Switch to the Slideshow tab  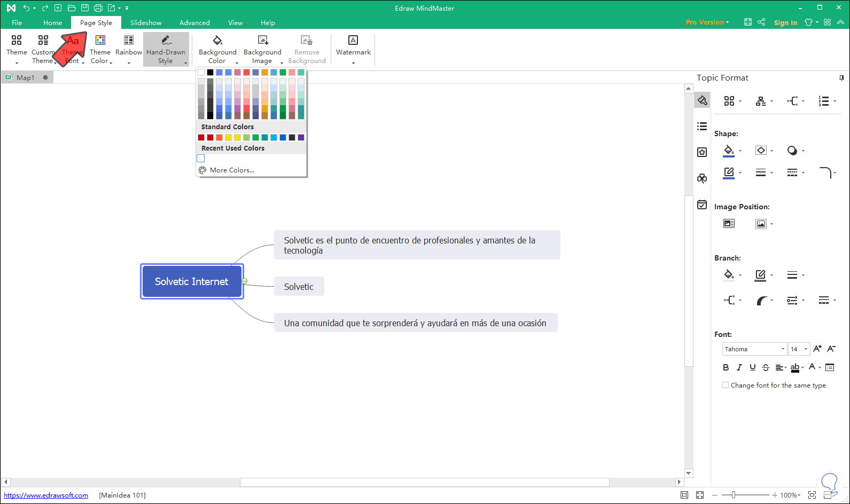[x=146, y=23]
